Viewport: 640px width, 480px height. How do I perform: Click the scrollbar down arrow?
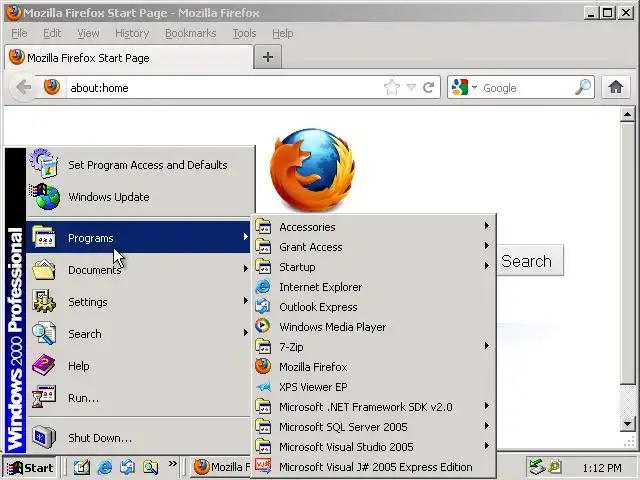click(628, 424)
